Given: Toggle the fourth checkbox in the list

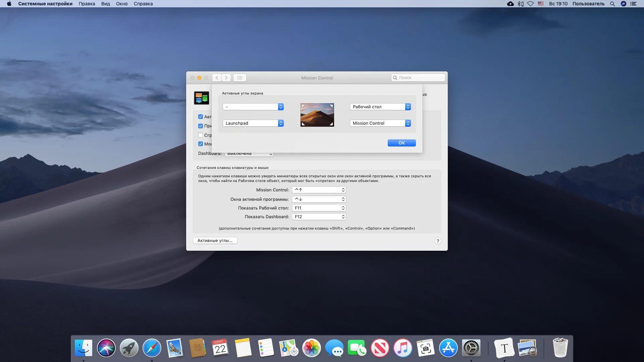Looking at the screenshot, I should (x=201, y=144).
